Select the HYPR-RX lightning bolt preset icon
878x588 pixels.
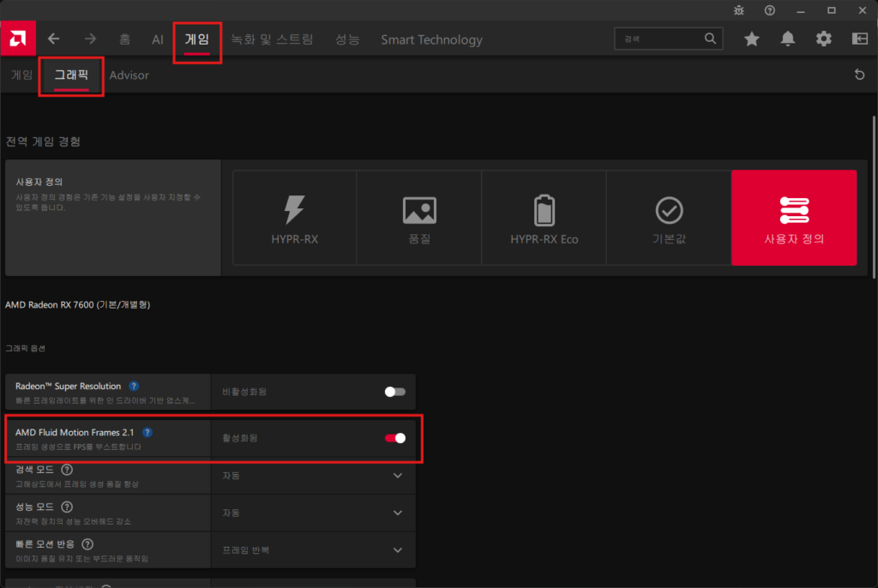pos(294,208)
